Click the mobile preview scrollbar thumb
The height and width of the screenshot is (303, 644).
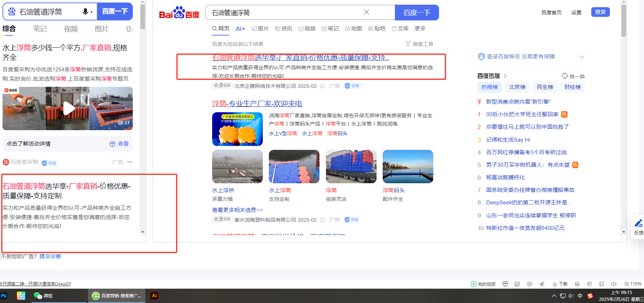pos(143,16)
